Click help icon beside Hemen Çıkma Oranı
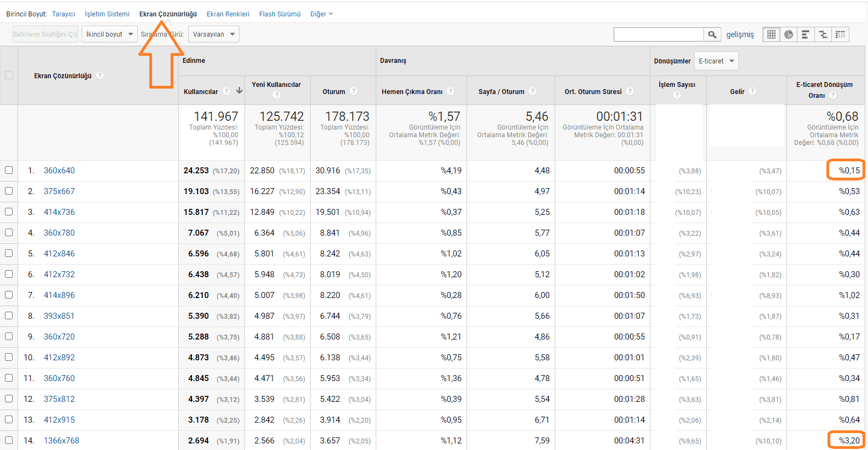The height and width of the screenshot is (450, 868). click(450, 91)
